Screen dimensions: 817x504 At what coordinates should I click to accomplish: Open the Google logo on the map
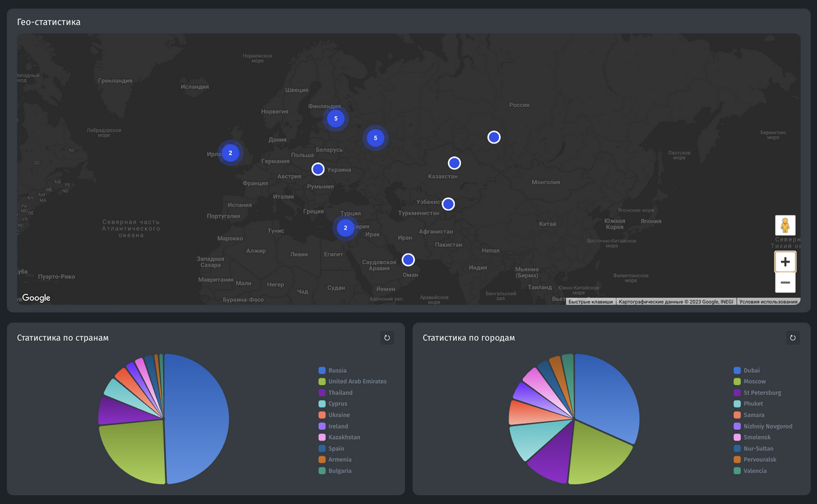(35, 298)
